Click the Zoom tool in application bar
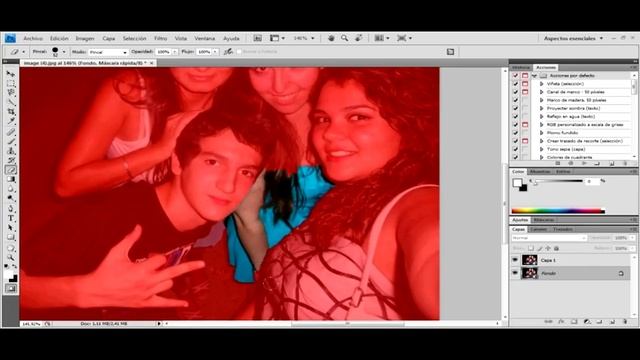This screenshot has width=640, height=360. click(x=344, y=38)
